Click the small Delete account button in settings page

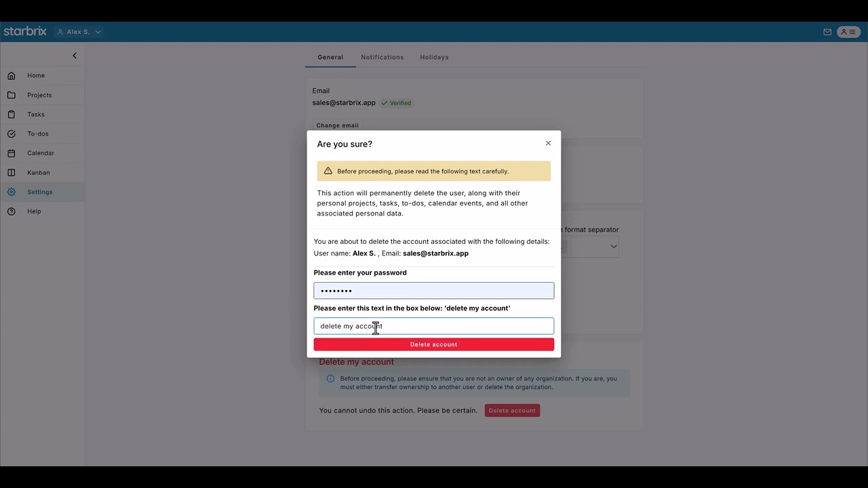(513, 410)
